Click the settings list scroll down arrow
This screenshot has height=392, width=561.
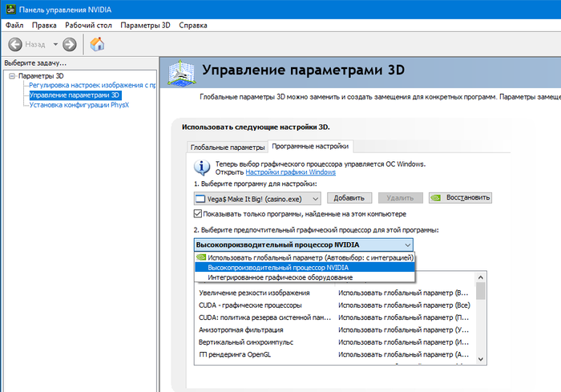[x=481, y=359]
